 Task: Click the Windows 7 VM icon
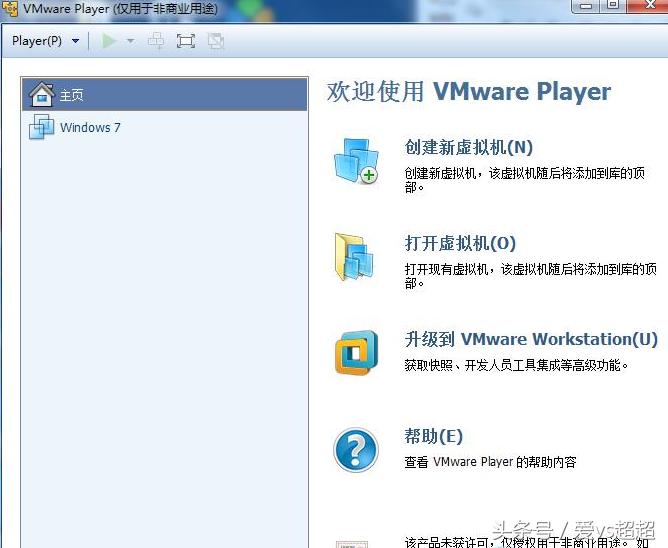(x=41, y=127)
